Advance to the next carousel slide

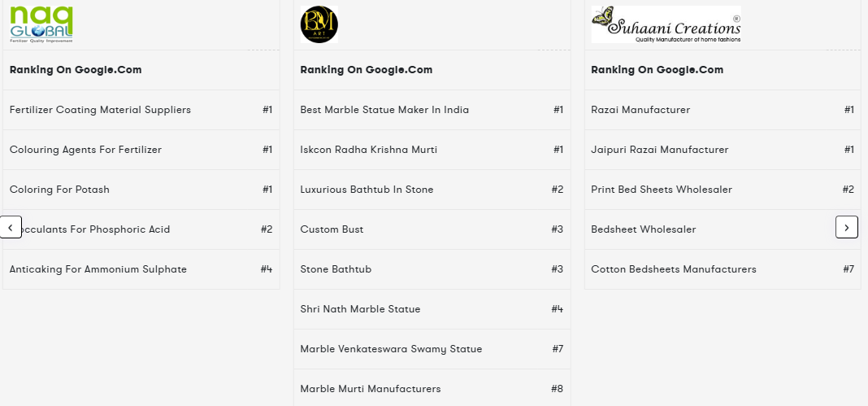tap(846, 228)
